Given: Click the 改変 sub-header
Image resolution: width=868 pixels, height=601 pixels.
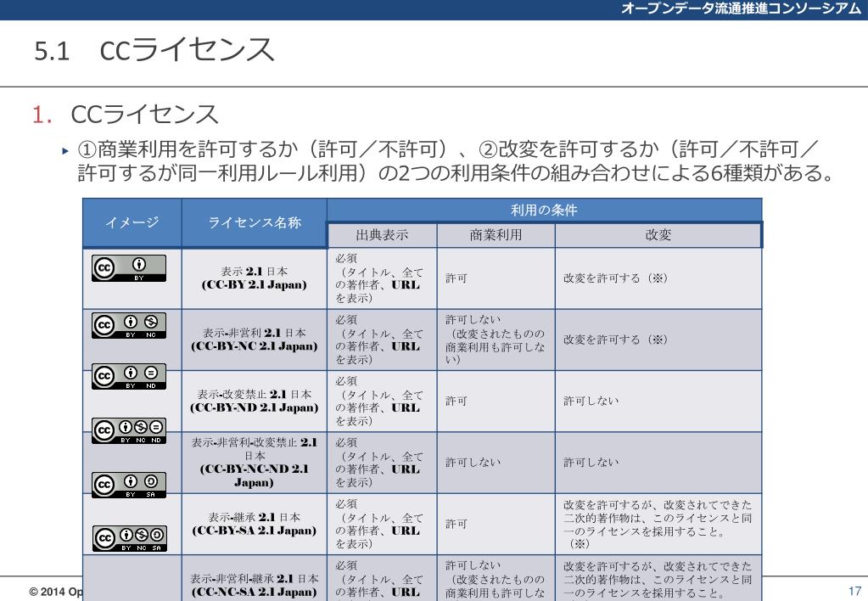Looking at the screenshot, I should tap(658, 235).
